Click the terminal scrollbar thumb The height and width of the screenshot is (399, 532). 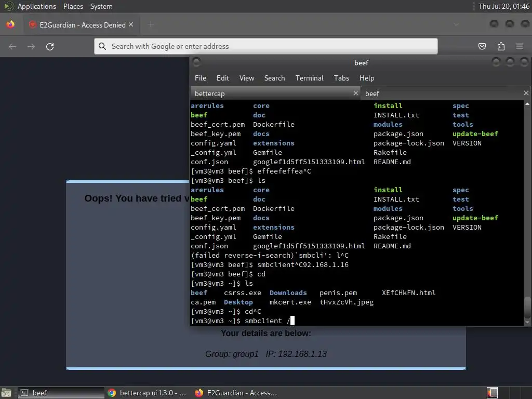coord(527,308)
